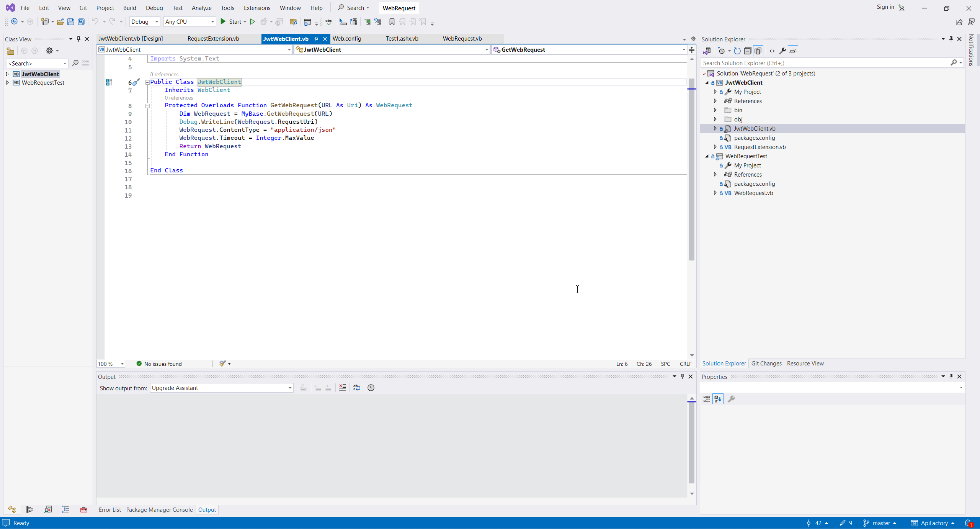Clear all output in Output window
The image size is (980, 529).
[x=343, y=388]
